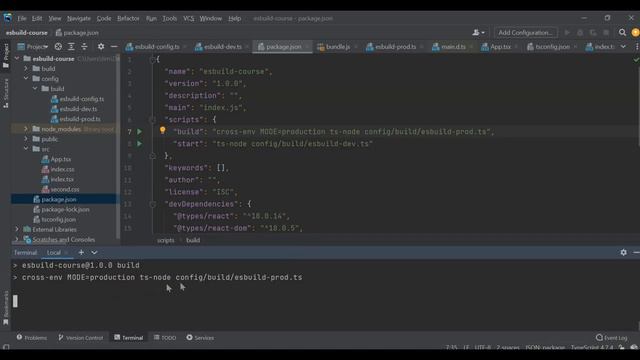
Task: Open the Edit menu
Action: click(37, 18)
